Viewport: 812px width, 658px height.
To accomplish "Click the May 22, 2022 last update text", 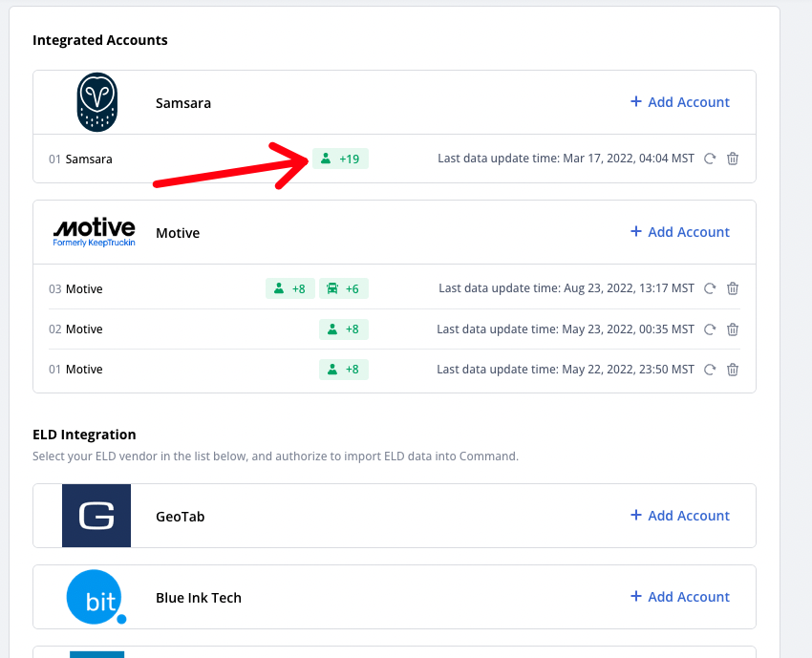I will click(x=566, y=370).
